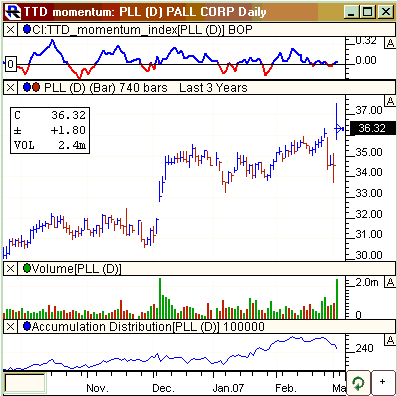Click the blue dot beside Accumulation Distribution
The width and height of the screenshot is (397, 396).
coord(27,326)
